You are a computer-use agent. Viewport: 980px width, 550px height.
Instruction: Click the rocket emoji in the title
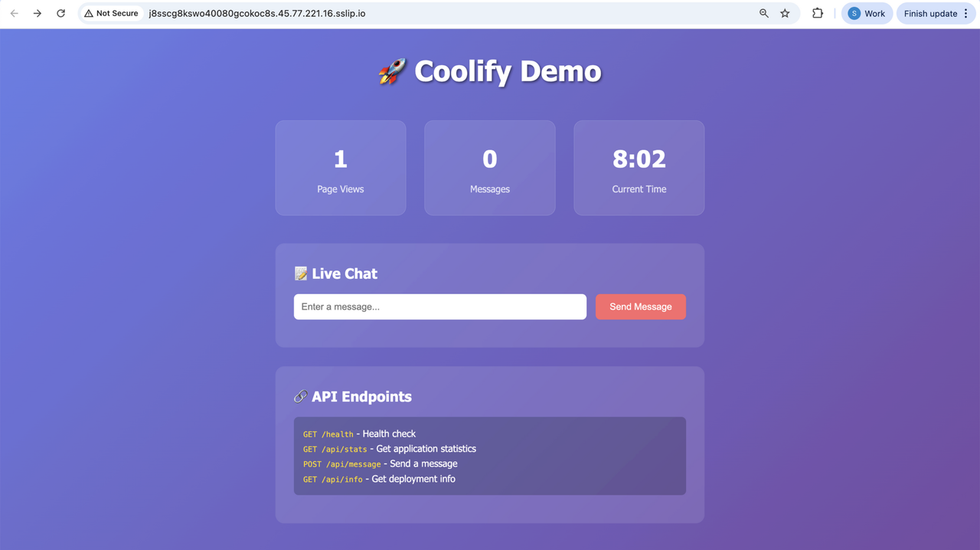(392, 72)
